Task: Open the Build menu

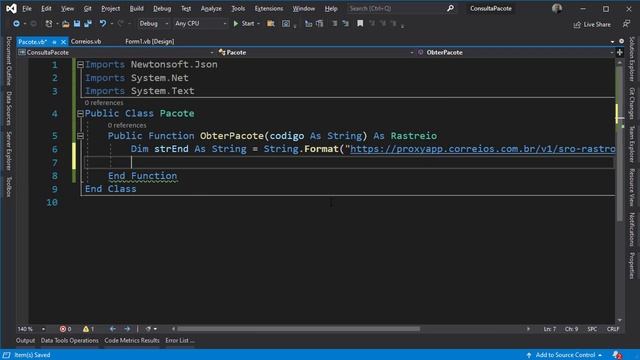Action: point(136,8)
